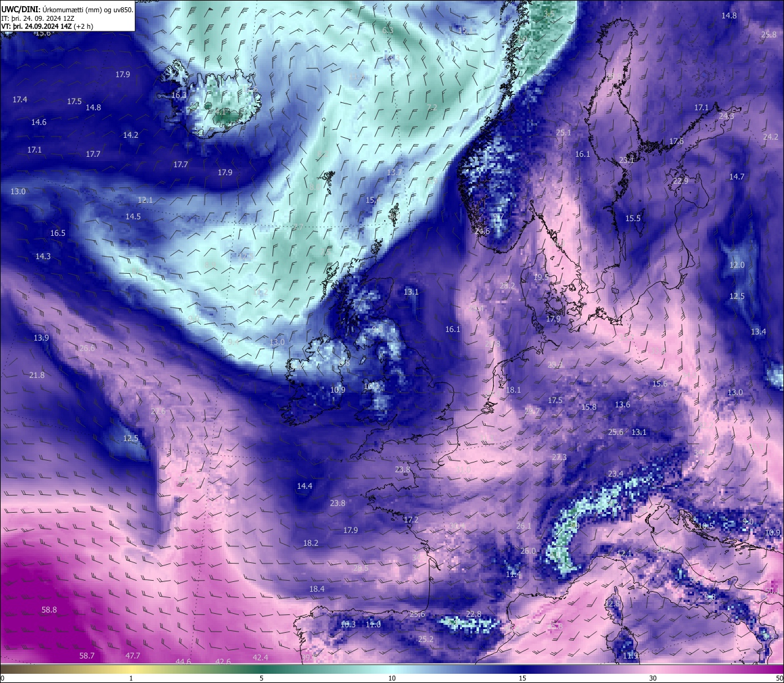Viewport: 784px width, 683px height.
Task: Click the 14.5 map value
Action: 133,216
